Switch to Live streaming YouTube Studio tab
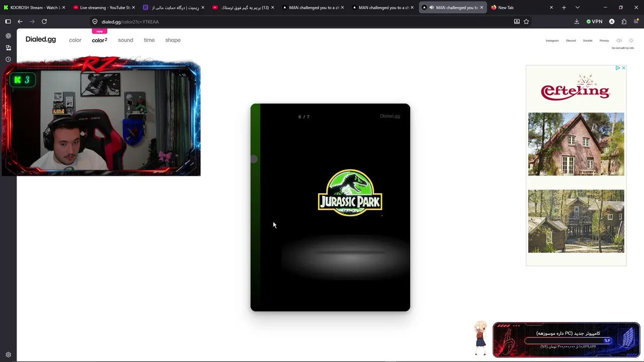Screen dimensions: 644x362 pos(104,8)
